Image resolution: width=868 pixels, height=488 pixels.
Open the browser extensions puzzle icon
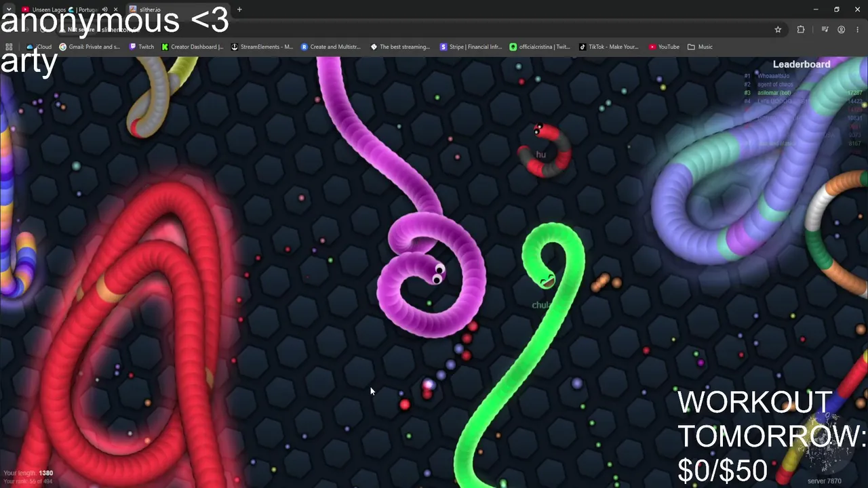(801, 29)
